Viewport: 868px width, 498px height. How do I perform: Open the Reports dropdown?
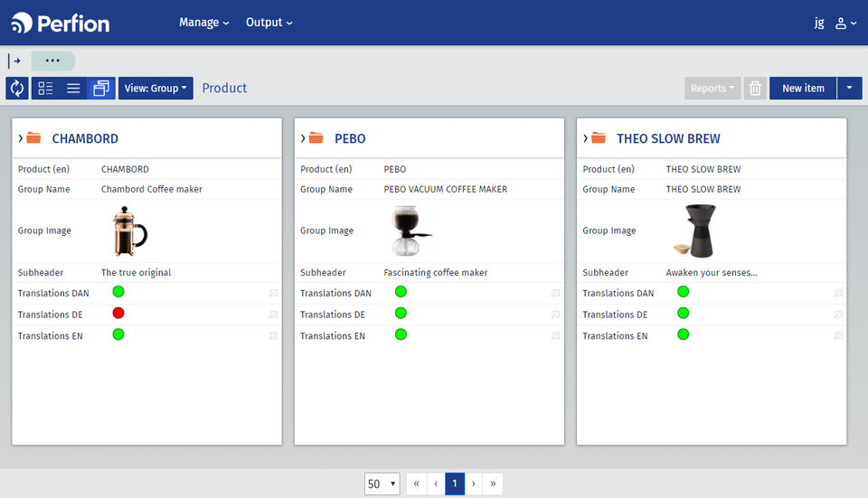(712, 88)
